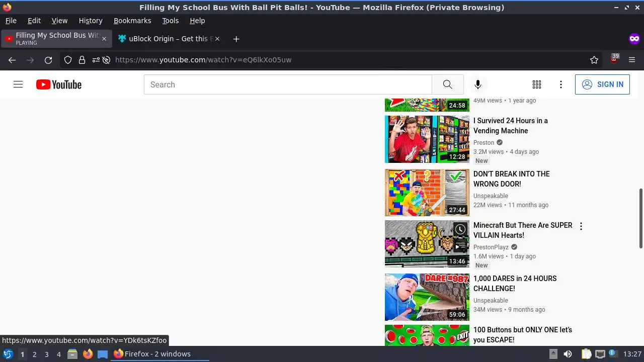Screen dimensions: 644x362
Task: Close the Filling My School Bus tab
Action: 104,39
